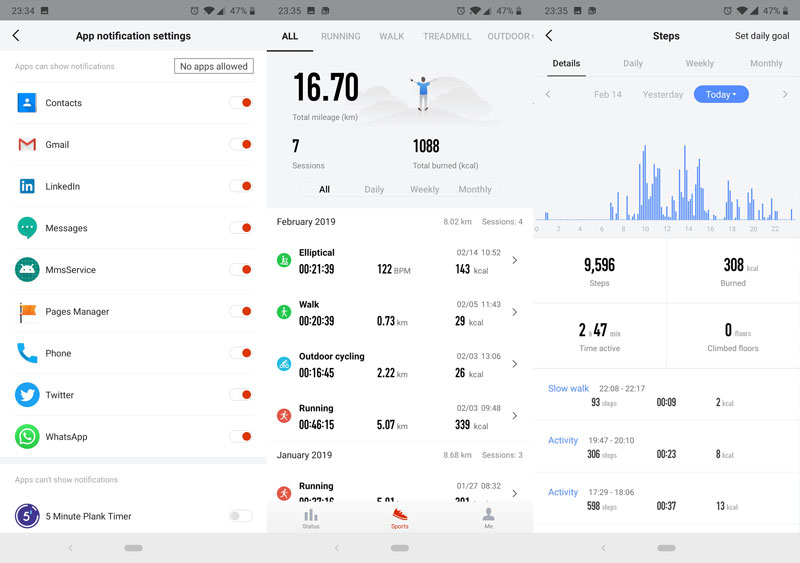The image size is (800, 563).
Task: Tap the Phone handset icon
Action: click(x=27, y=353)
